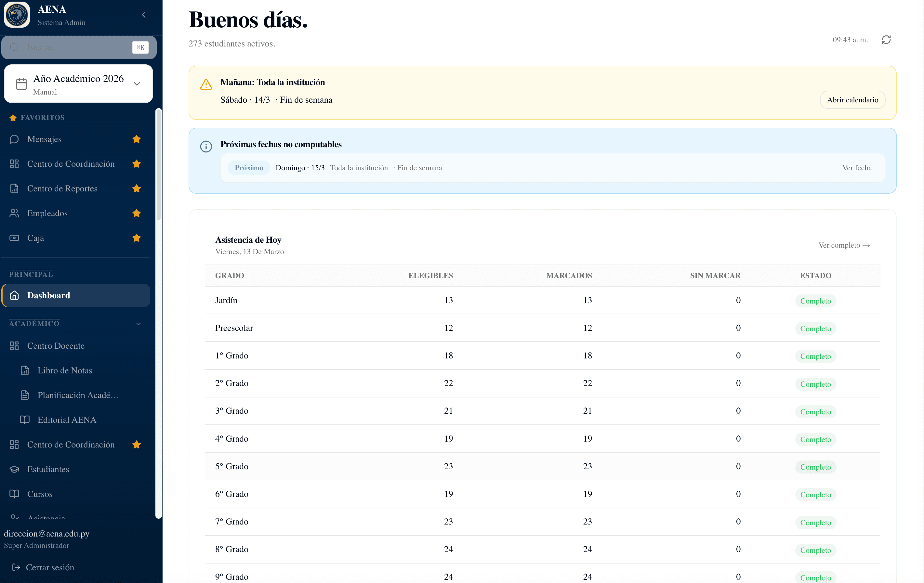Viewport: 924px width, 583px height.
Task: Switch to the Dashboard view
Action: click(x=48, y=295)
